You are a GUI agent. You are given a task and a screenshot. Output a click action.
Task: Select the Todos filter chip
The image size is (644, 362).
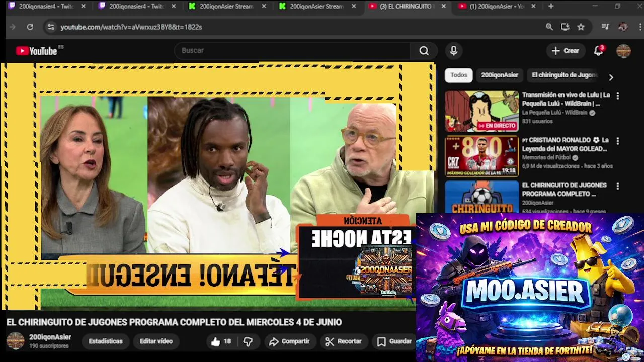point(458,75)
